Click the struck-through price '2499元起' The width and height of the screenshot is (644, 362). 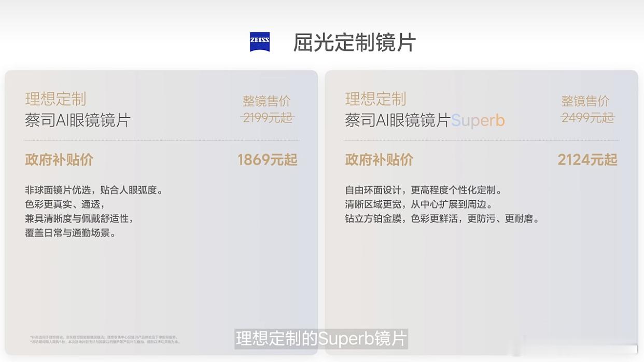click(587, 118)
